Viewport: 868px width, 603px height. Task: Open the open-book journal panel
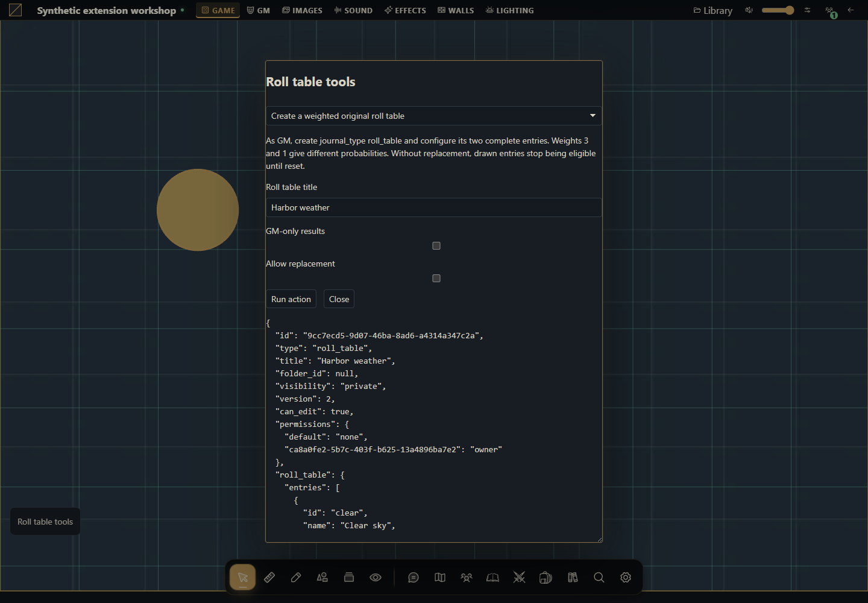[x=493, y=577]
